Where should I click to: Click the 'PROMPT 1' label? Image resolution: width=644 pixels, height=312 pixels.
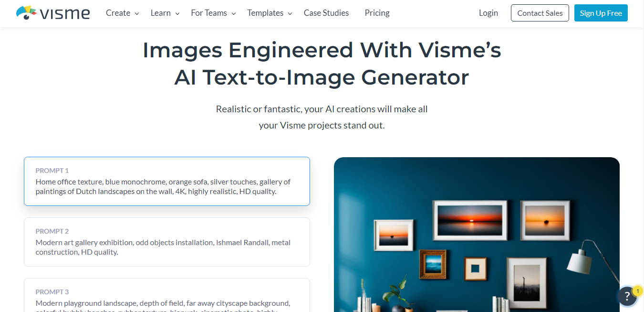point(52,171)
